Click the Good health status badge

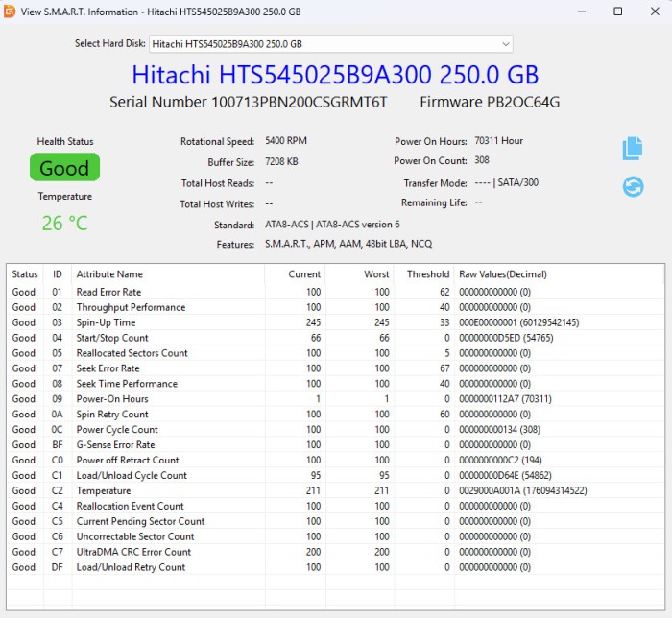point(64,167)
